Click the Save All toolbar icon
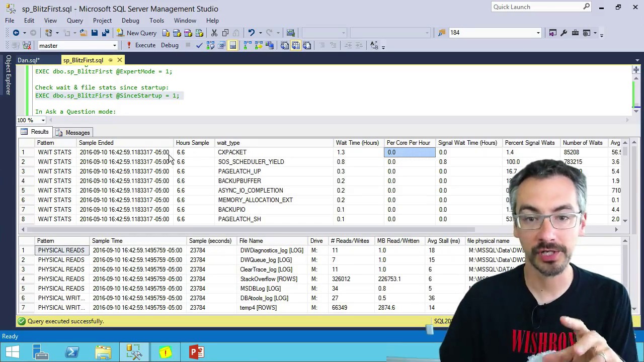644x362 pixels. click(106, 33)
